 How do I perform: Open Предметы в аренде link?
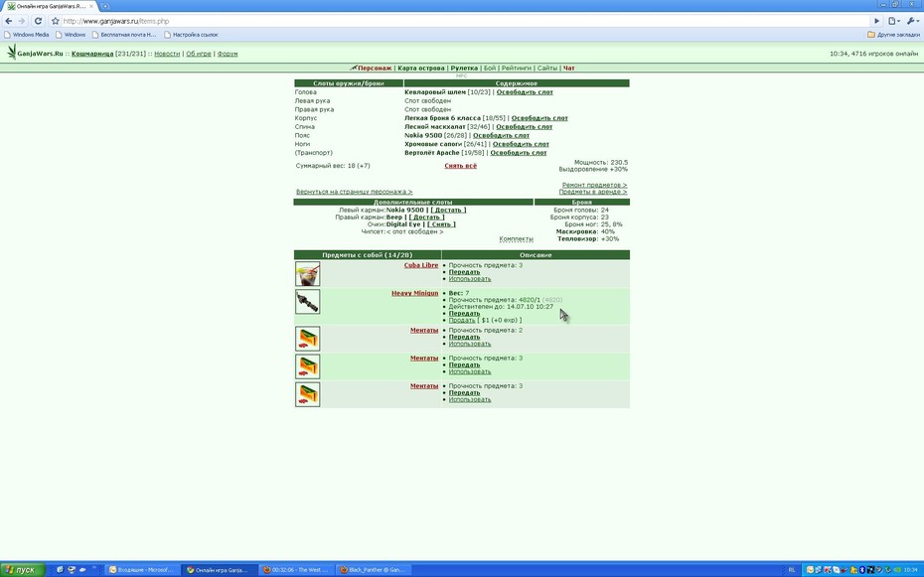tap(593, 192)
